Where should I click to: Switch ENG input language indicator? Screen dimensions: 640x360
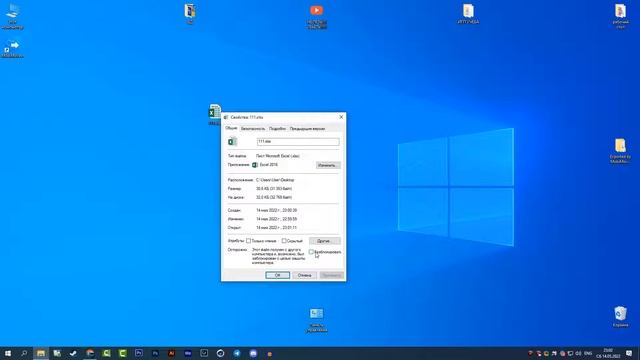588,353
